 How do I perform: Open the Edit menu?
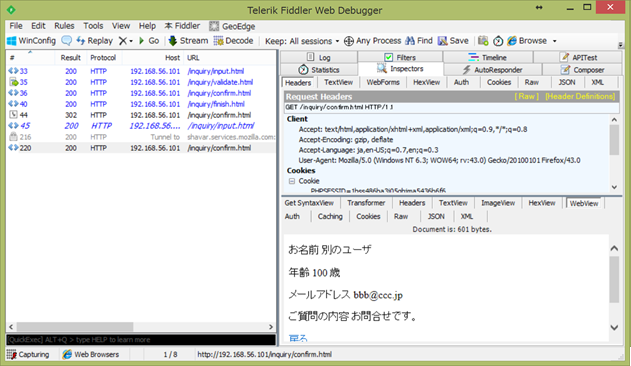(38, 26)
